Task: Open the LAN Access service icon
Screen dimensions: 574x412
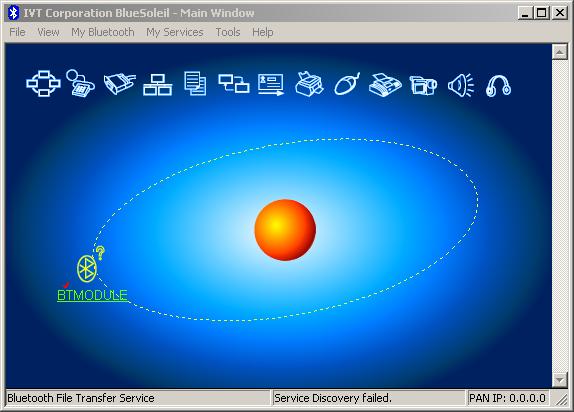Action: point(157,85)
